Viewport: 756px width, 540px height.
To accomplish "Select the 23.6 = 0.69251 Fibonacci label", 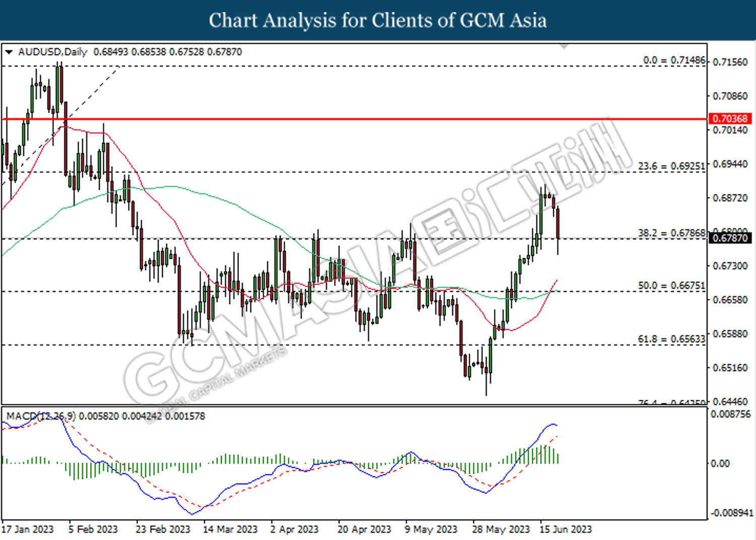I will tap(672, 166).
